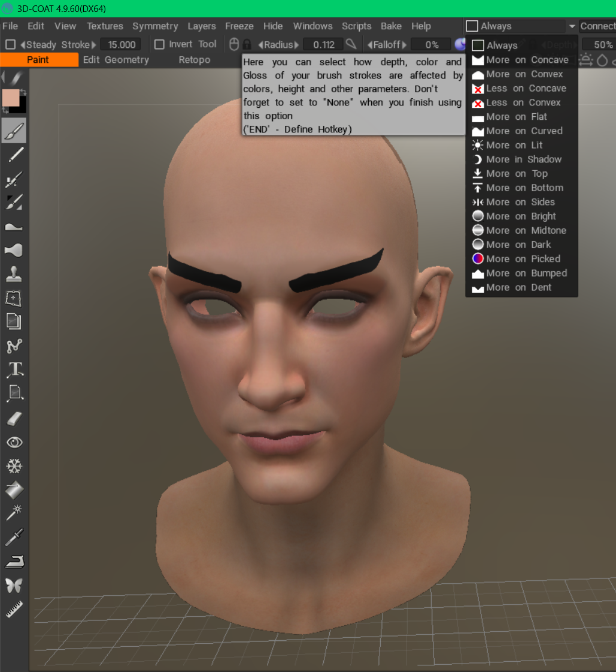616x672 pixels.
Task: Switch to the Edit Geometry tab
Action: coord(116,60)
